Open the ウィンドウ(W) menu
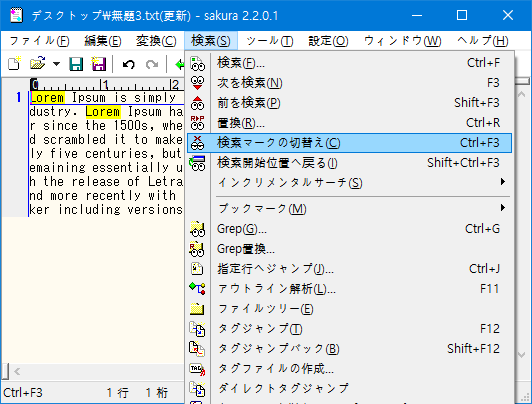Image resolution: width=532 pixels, height=404 pixels. (x=403, y=41)
